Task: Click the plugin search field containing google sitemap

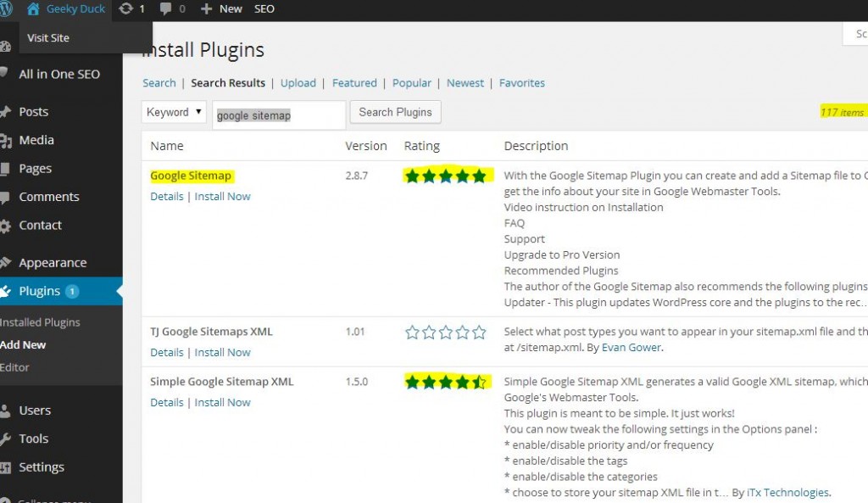Action: click(279, 115)
